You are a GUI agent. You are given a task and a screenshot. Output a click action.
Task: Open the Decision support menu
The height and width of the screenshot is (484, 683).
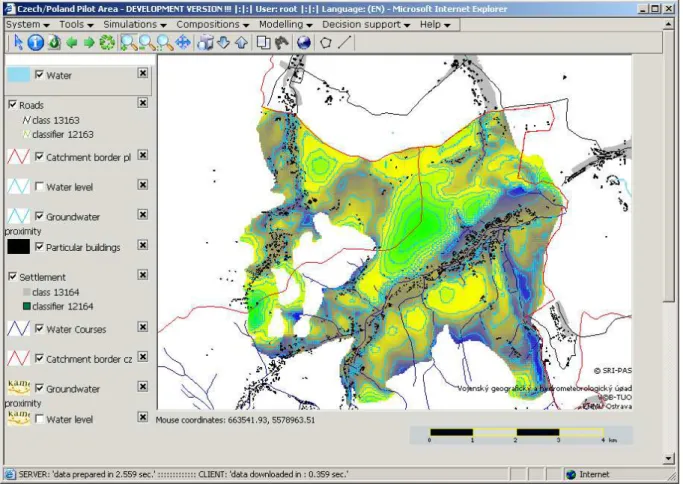tap(366, 24)
